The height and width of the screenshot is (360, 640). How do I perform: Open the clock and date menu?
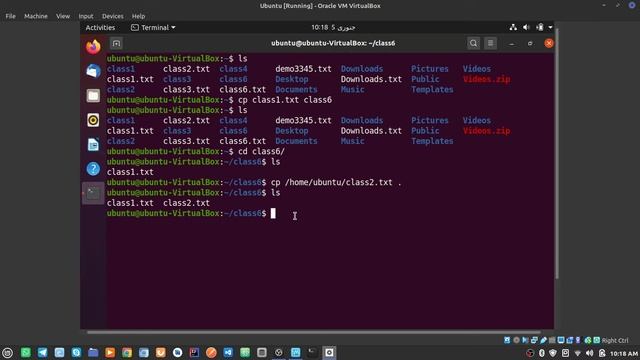pyautogui.click(x=333, y=27)
